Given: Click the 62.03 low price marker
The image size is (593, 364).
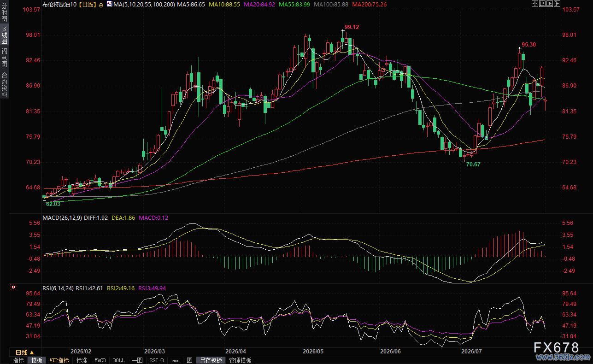Looking at the screenshot, I should click(x=53, y=204).
